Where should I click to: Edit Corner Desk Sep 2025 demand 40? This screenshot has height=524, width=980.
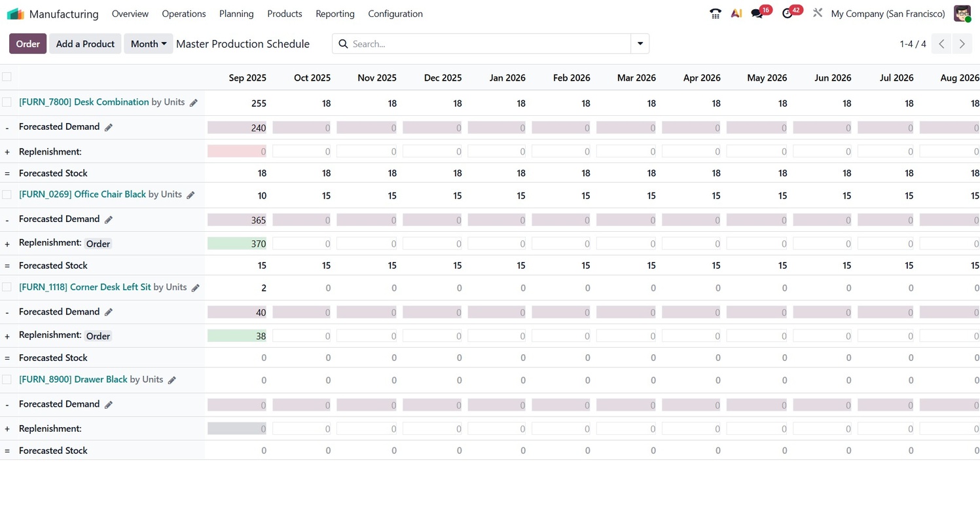pyautogui.click(x=237, y=312)
